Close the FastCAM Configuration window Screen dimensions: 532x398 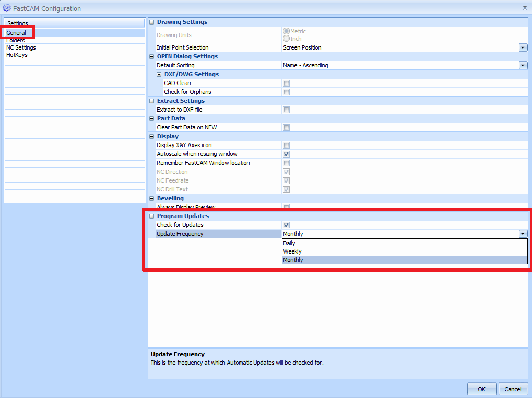click(x=525, y=8)
